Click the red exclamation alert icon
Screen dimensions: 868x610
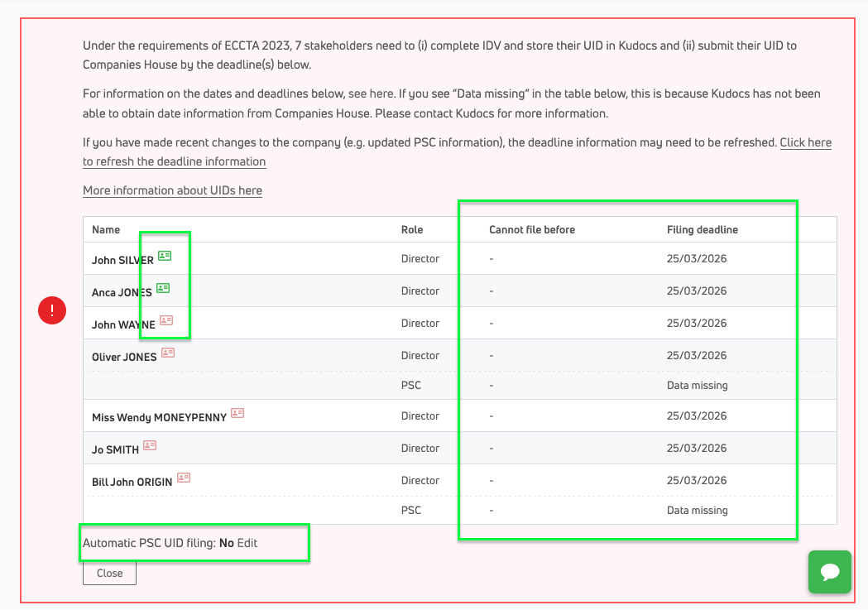[x=52, y=310]
